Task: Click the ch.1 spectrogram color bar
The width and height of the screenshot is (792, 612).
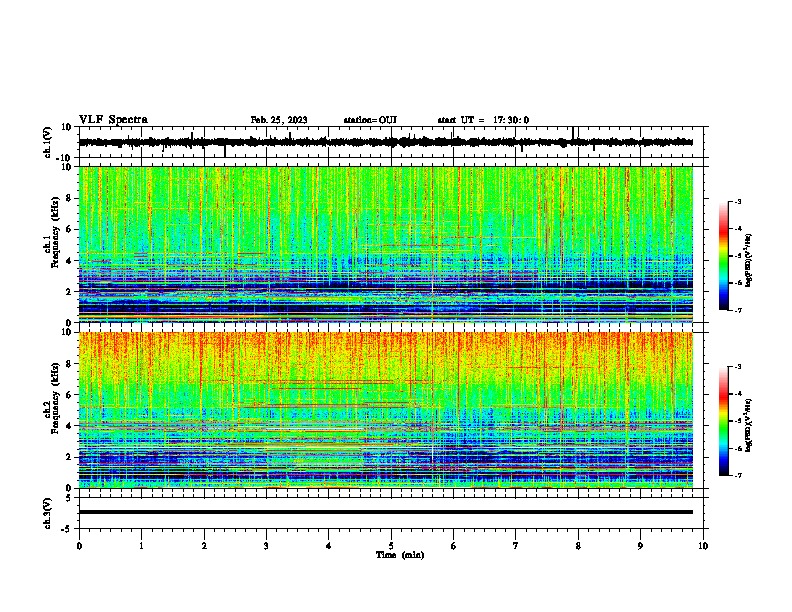Action: (x=724, y=256)
